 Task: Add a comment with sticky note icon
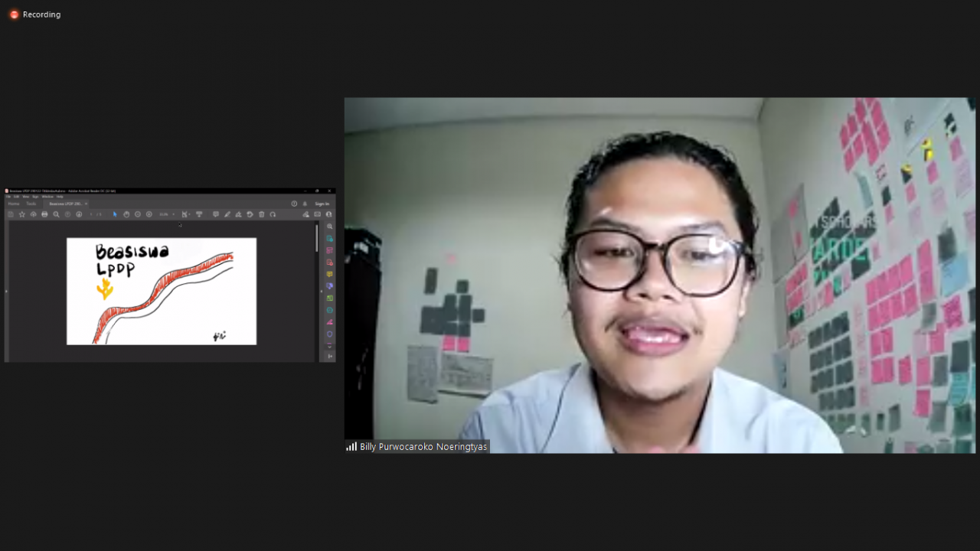216,214
